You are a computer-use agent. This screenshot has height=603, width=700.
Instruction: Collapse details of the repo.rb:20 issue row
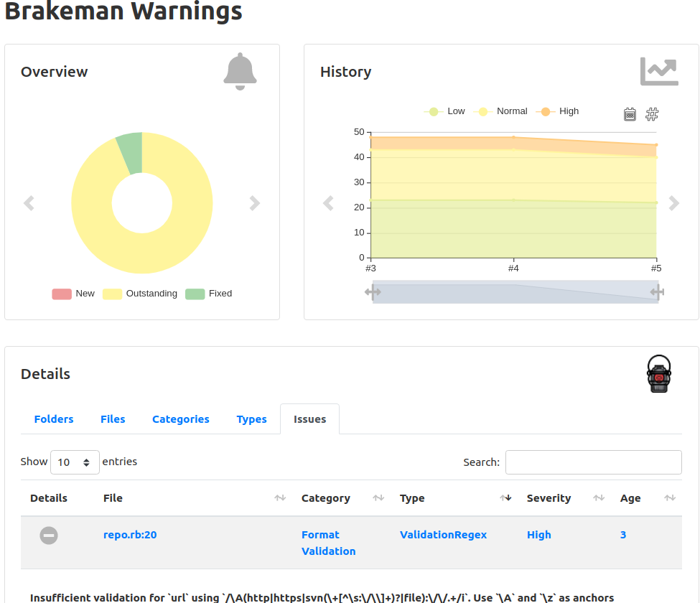click(49, 535)
